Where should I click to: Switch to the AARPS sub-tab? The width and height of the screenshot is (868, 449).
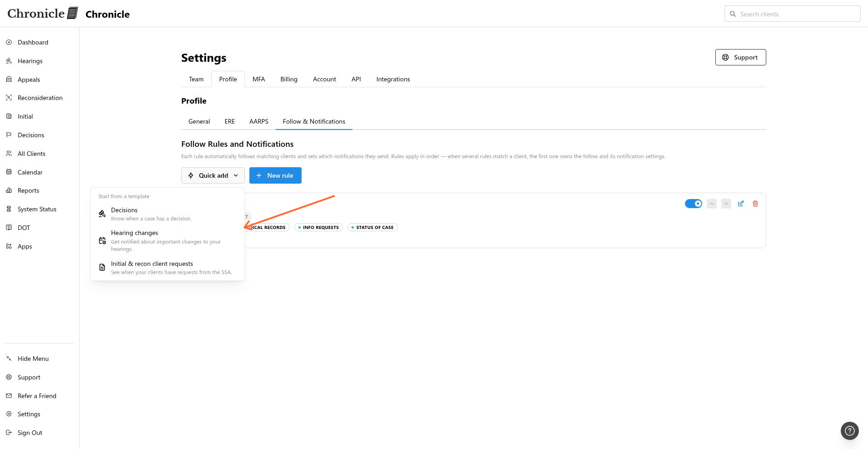coord(259,121)
